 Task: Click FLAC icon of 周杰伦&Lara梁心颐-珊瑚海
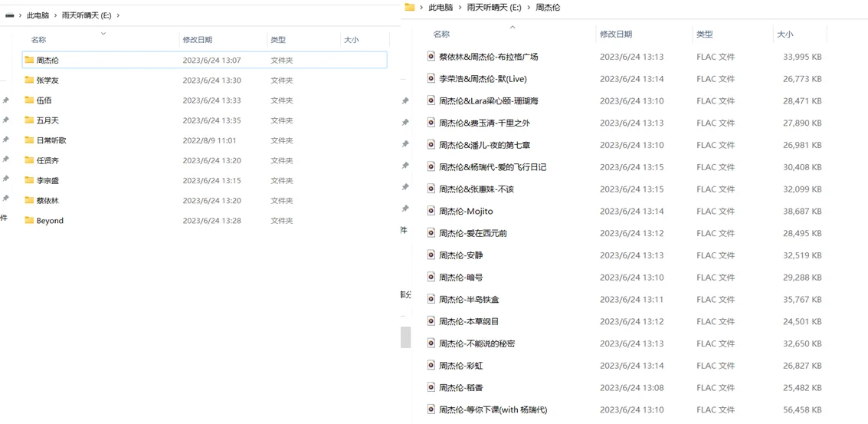point(431,100)
